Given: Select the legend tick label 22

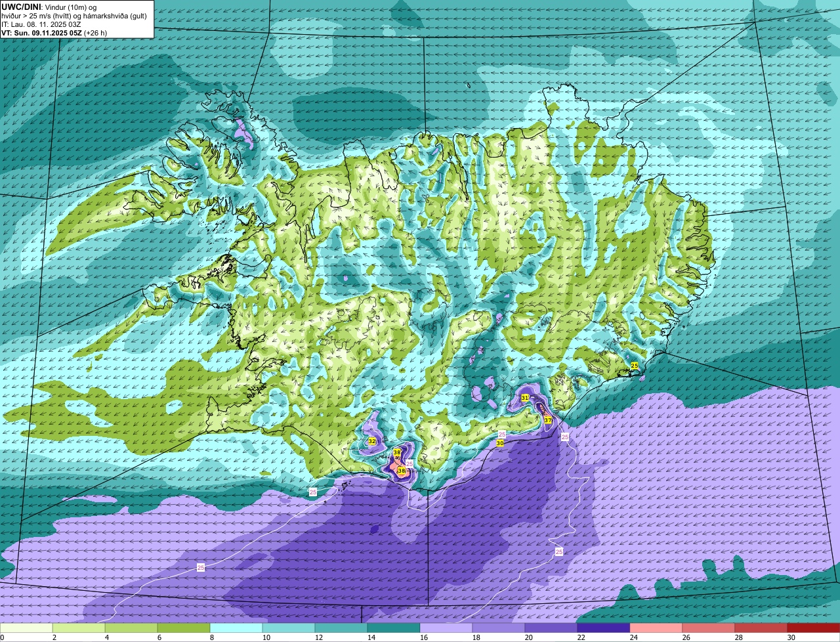Looking at the screenshot, I should pos(581,637).
